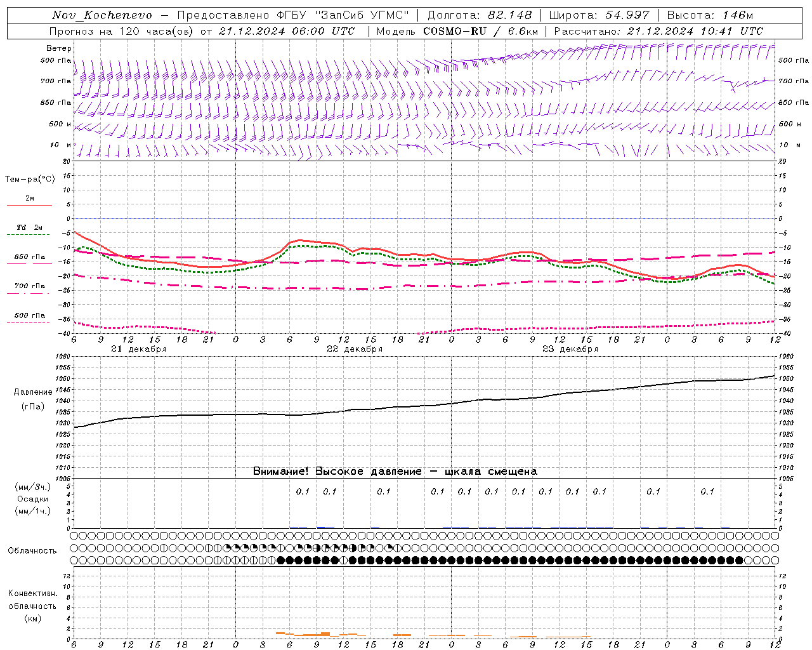This screenshot has width=812, height=650.
Task: Click the '(мм/1ч.)' precipitation unit label
Action: tap(32, 511)
